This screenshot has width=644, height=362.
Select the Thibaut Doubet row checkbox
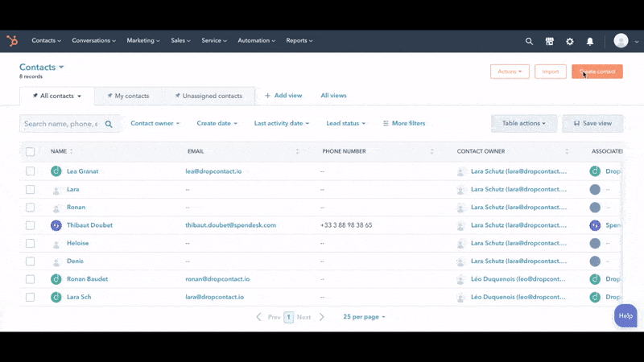(x=30, y=225)
